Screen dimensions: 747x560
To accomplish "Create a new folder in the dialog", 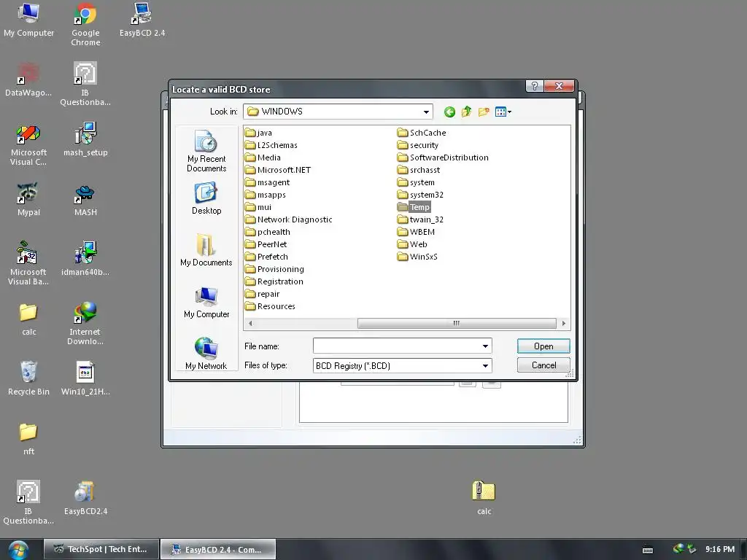I will tap(484, 112).
